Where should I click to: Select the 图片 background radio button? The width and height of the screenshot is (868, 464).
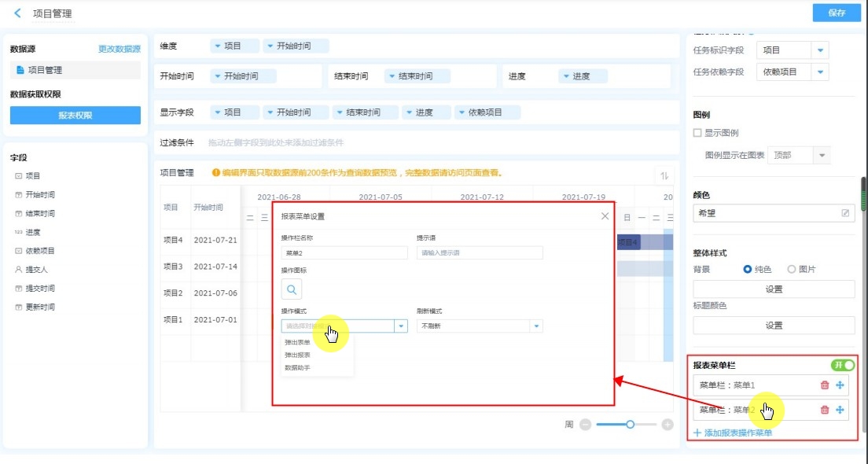coord(791,269)
